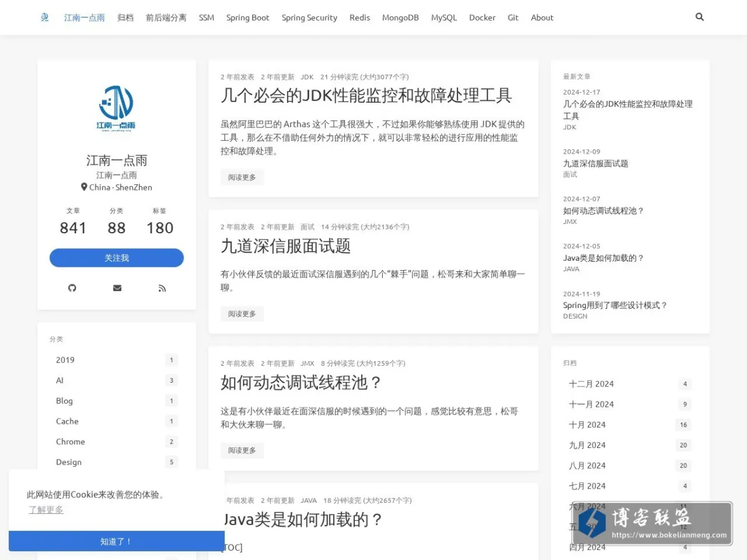Select the 2019 category
The image size is (747, 560).
pos(116,360)
